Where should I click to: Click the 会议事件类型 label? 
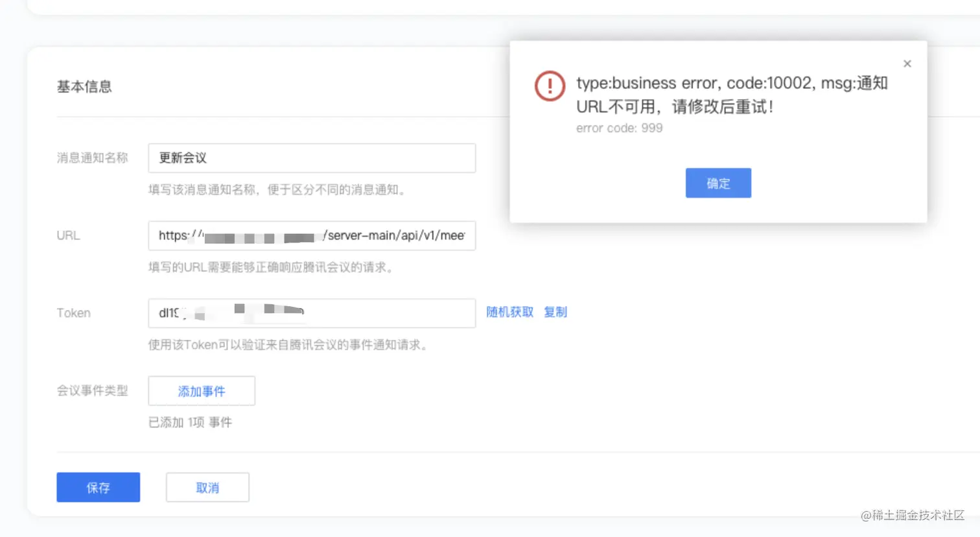click(93, 390)
